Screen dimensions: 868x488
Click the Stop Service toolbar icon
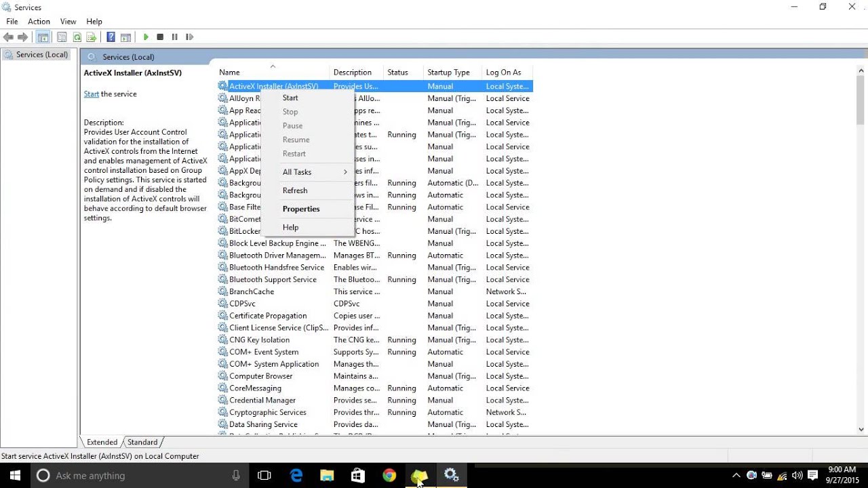(160, 37)
